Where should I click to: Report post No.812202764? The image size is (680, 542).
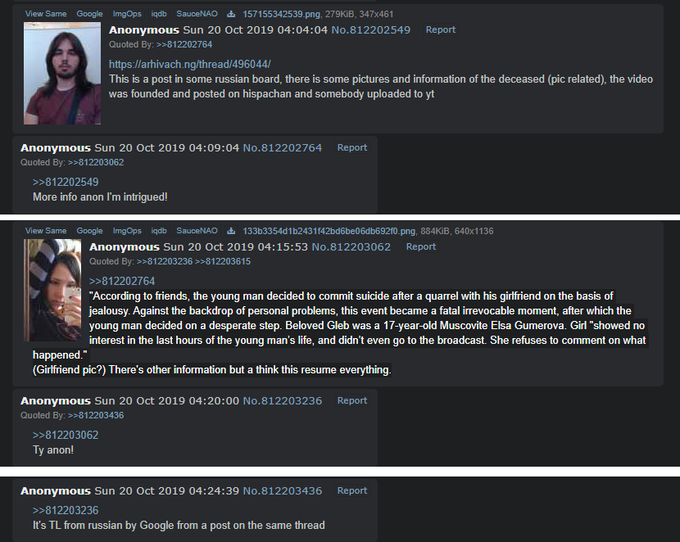click(352, 148)
